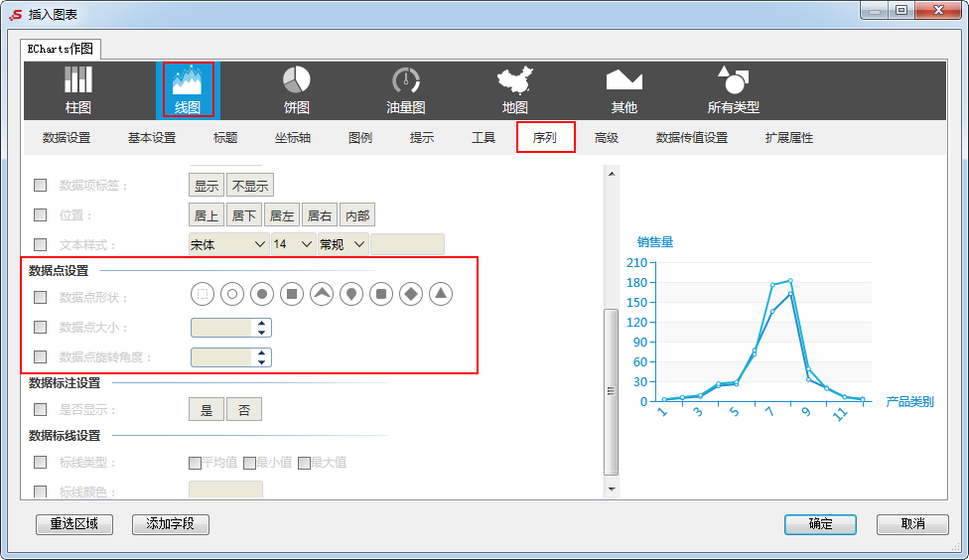Click the 重选区域 button
Viewport: 969px width, 560px height.
coord(74,524)
